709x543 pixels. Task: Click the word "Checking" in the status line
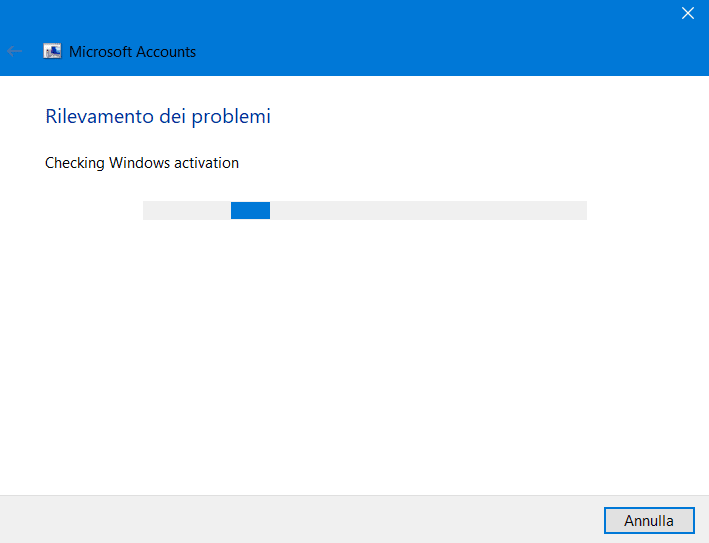(75, 162)
